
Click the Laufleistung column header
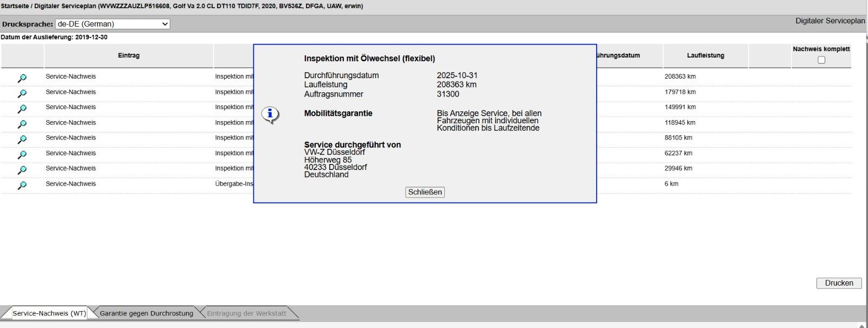[x=705, y=55]
